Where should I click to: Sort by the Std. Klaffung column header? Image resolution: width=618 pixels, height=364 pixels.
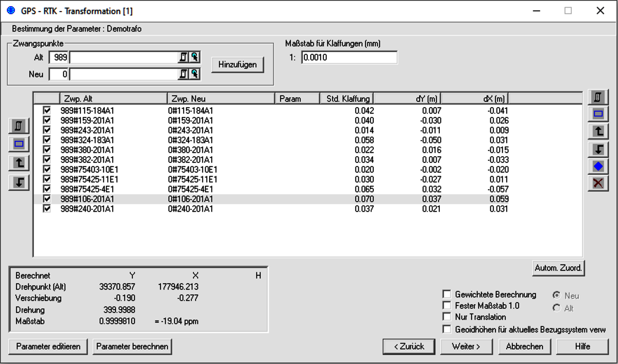point(347,99)
